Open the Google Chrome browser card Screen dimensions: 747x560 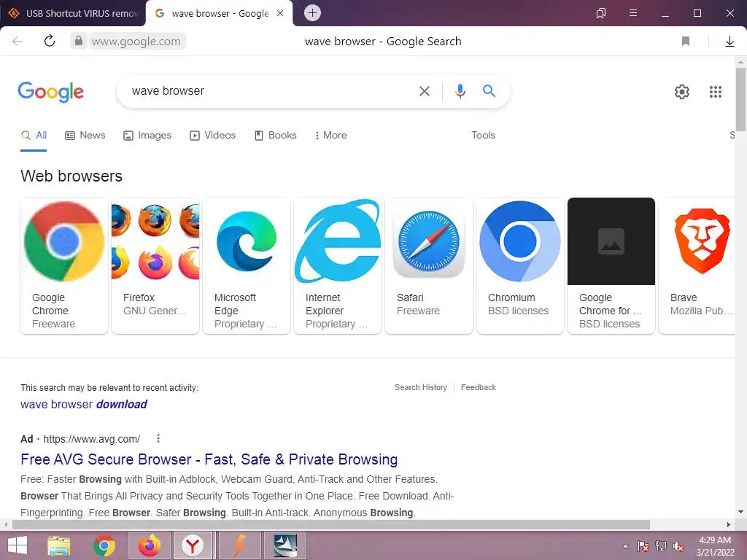[x=64, y=265]
